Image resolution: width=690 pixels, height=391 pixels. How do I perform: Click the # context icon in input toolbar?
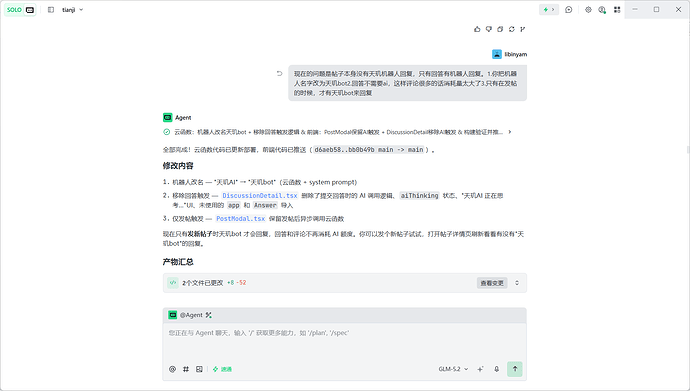click(186, 369)
